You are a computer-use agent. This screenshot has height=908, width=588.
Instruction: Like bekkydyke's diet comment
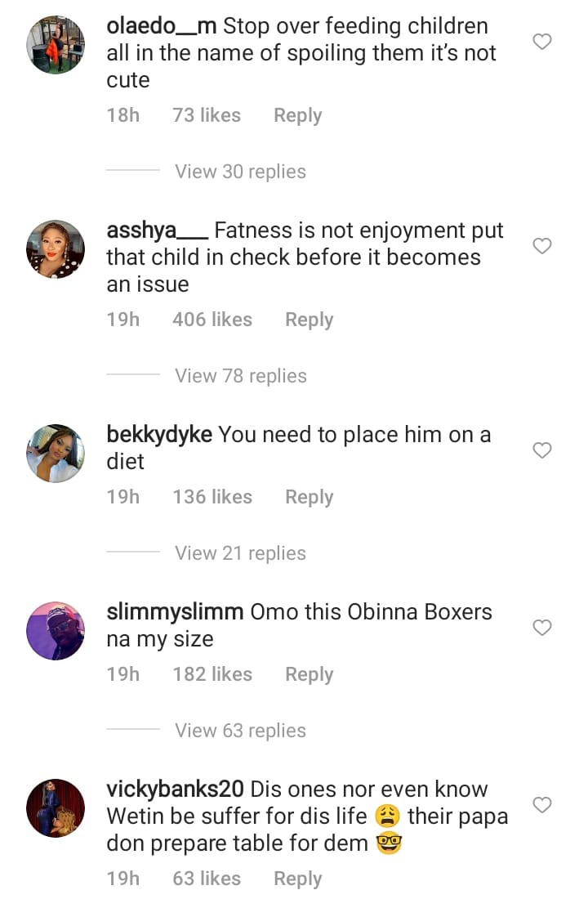click(542, 450)
